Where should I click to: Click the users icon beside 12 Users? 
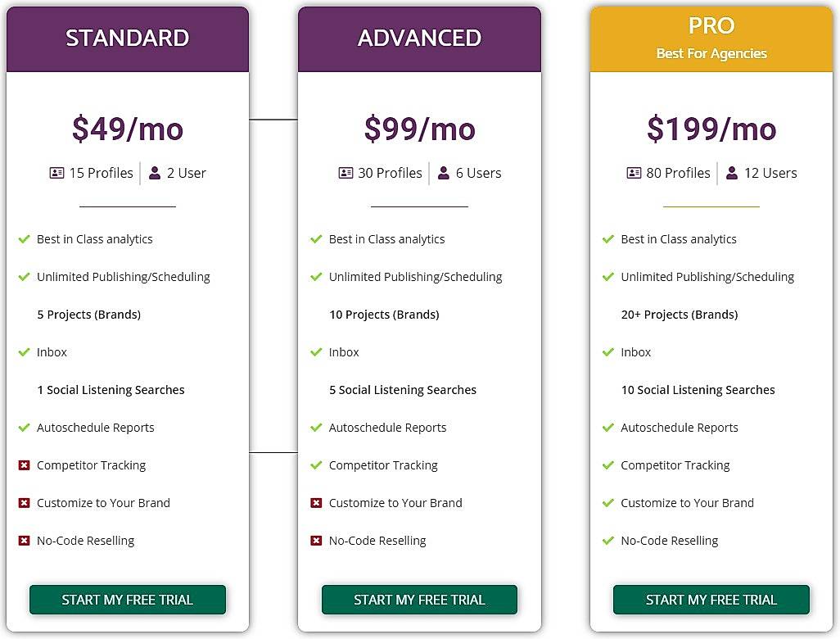pyautogui.click(x=732, y=173)
